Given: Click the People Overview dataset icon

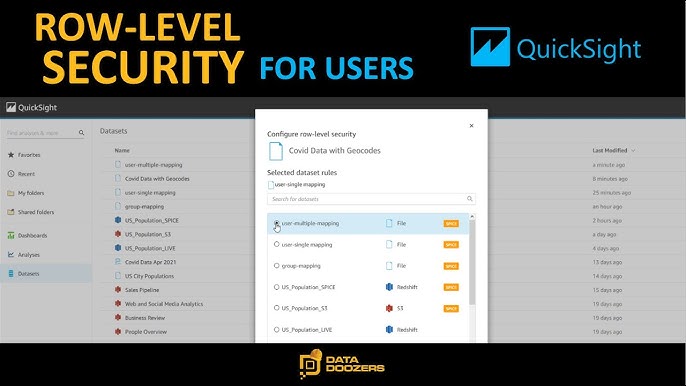Looking at the screenshot, I should (x=118, y=331).
